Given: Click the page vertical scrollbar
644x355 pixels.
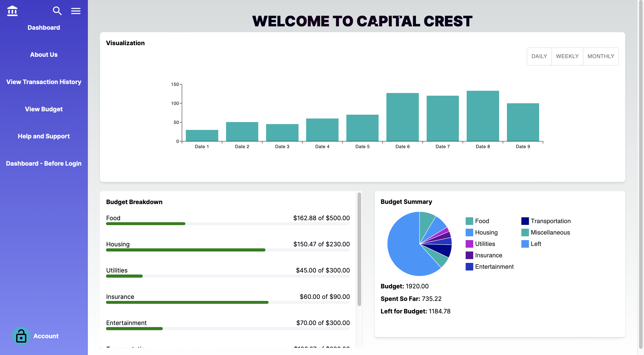Looking at the screenshot, I should coord(641,175).
